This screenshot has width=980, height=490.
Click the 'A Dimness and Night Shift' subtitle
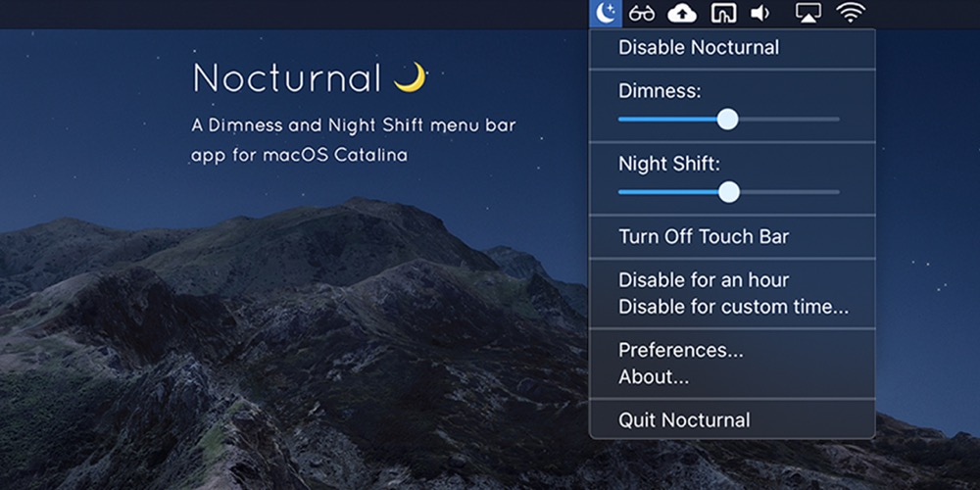click(x=353, y=125)
